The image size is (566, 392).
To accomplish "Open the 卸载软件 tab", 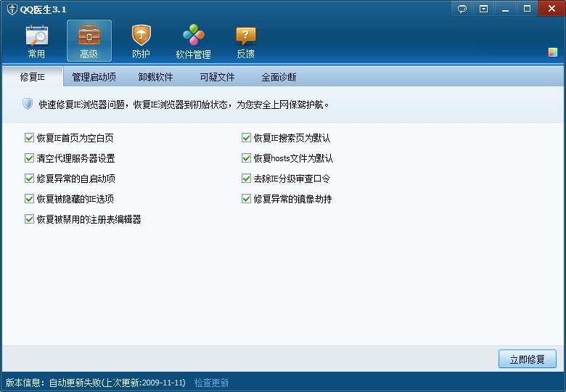I will point(155,77).
